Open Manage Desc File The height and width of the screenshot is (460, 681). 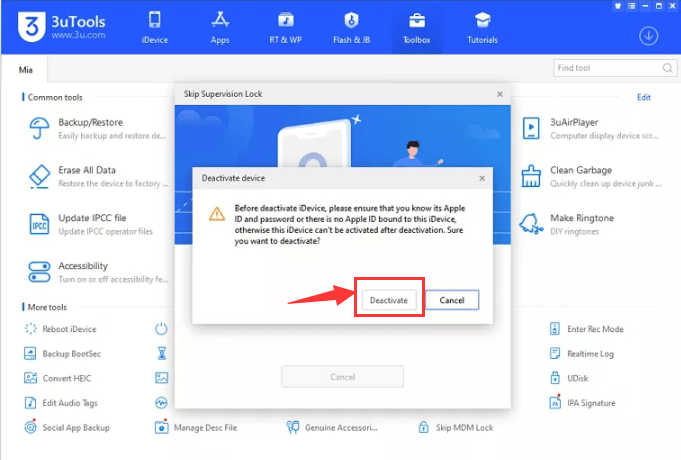tap(196, 427)
